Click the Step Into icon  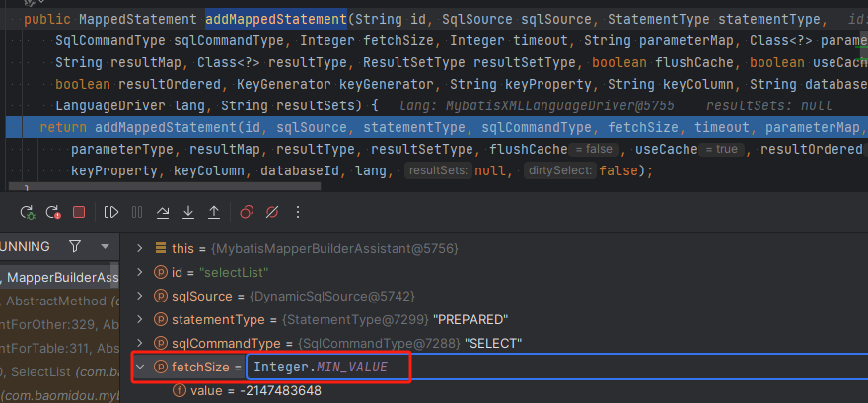188,212
